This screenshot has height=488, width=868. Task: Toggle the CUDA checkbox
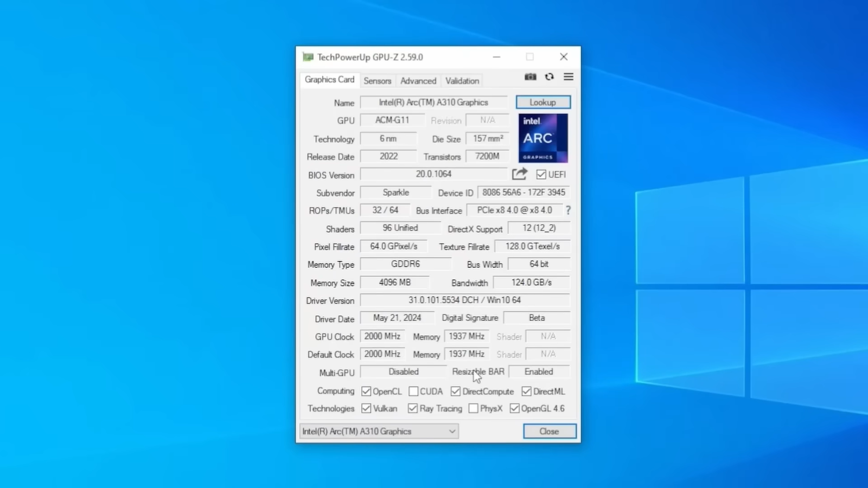tap(413, 391)
